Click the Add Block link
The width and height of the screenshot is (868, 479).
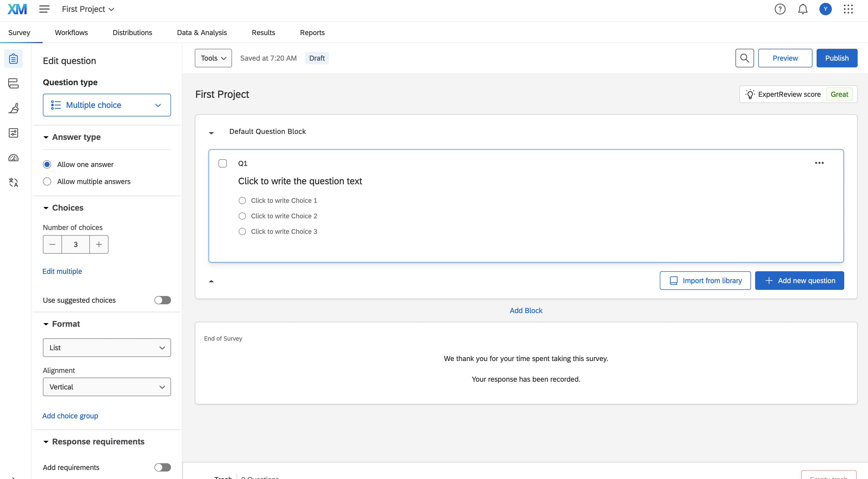(x=526, y=310)
